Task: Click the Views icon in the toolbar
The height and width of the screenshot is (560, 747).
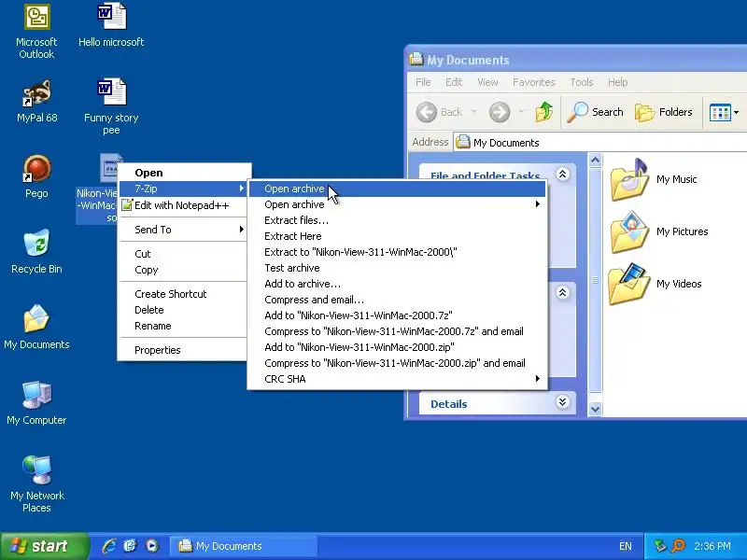Action: [x=720, y=113]
